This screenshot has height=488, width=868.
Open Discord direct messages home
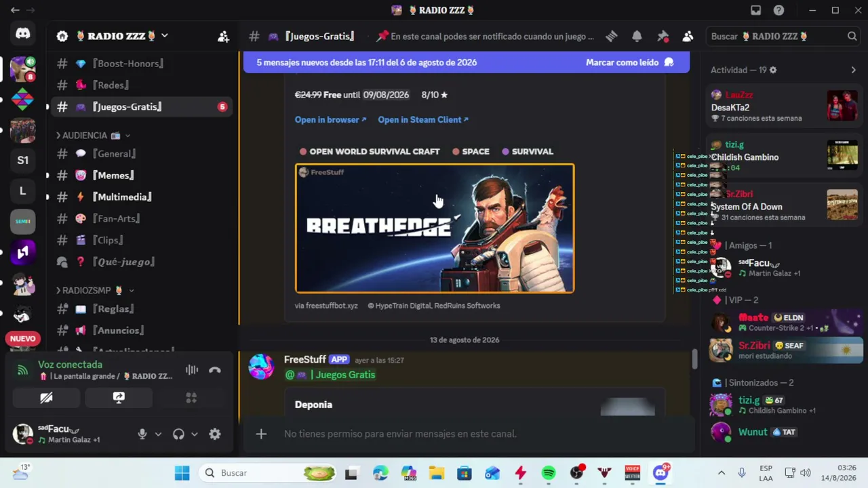click(x=22, y=34)
